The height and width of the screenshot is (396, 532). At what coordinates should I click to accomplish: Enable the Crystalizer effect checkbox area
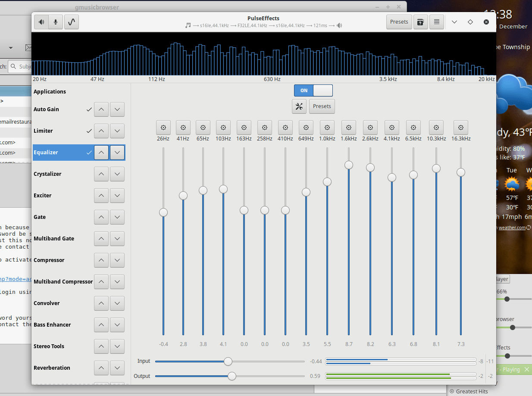click(x=89, y=174)
